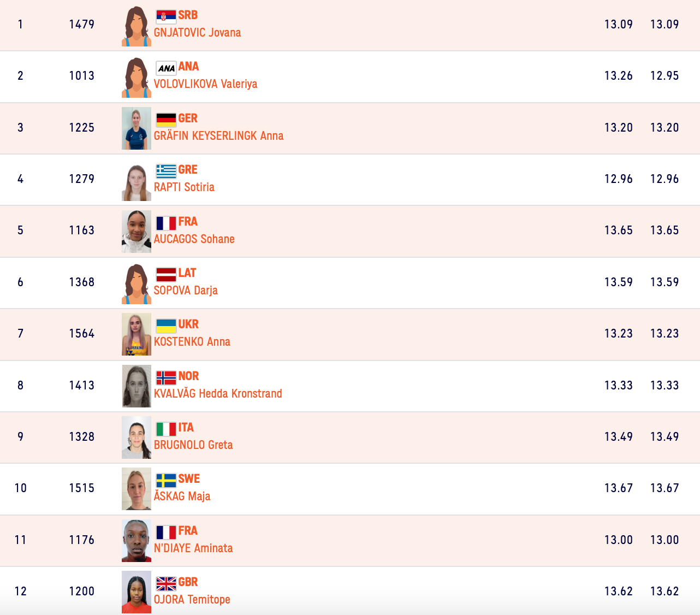The width and height of the screenshot is (700, 615).
Task: Click KOSTENKO Anna profile photo
Action: pos(137,334)
